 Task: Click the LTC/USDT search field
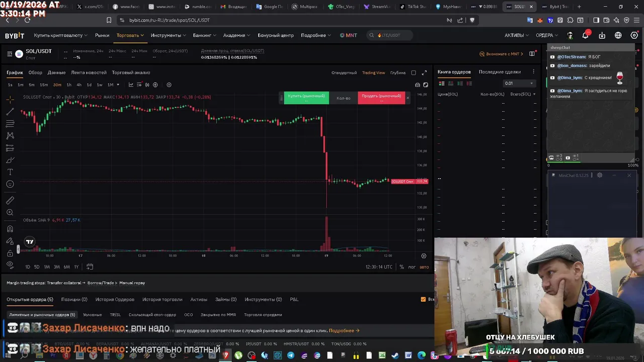(x=390, y=35)
